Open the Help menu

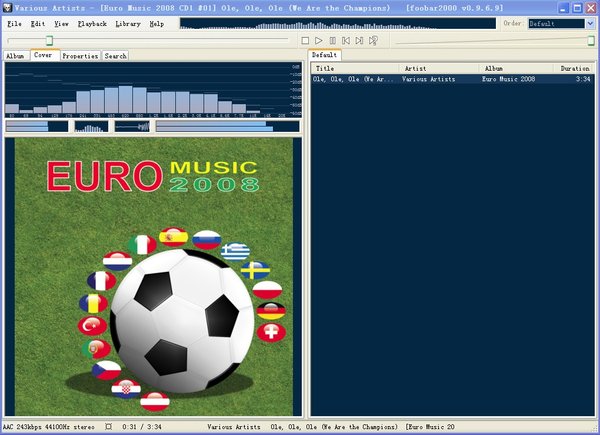[157, 24]
